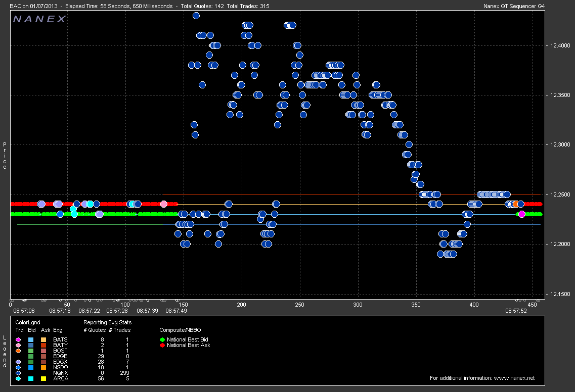Click the BATY exchange name
Image resolution: width=575 pixels, height=392 pixels.
[x=60, y=345]
